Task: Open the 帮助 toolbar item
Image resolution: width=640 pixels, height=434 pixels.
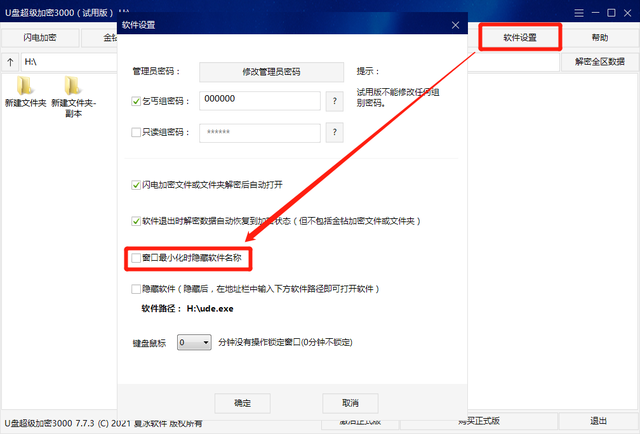Action: pos(600,38)
